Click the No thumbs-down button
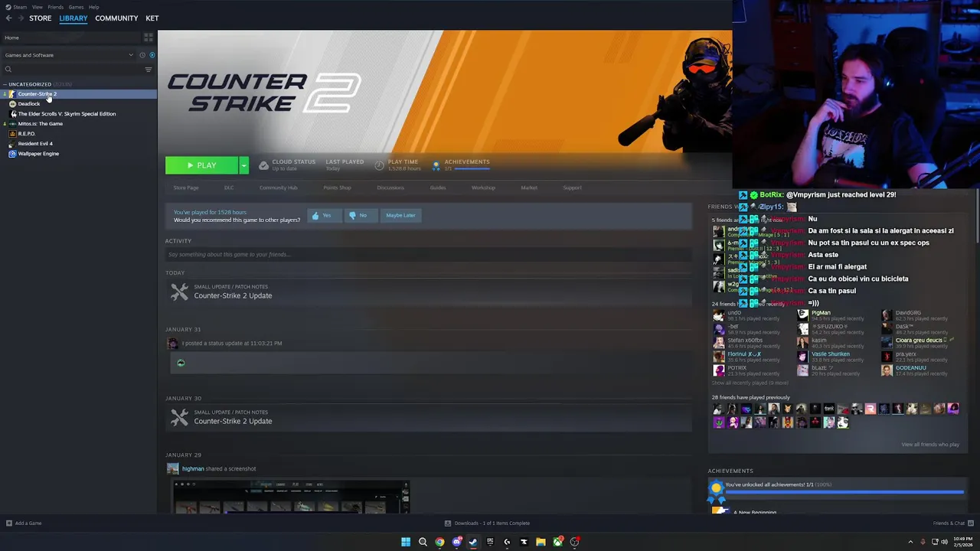 [359, 216]
